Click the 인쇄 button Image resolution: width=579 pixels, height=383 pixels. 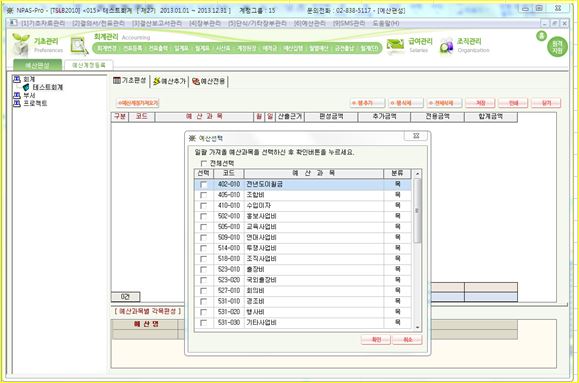click(513, 103)
